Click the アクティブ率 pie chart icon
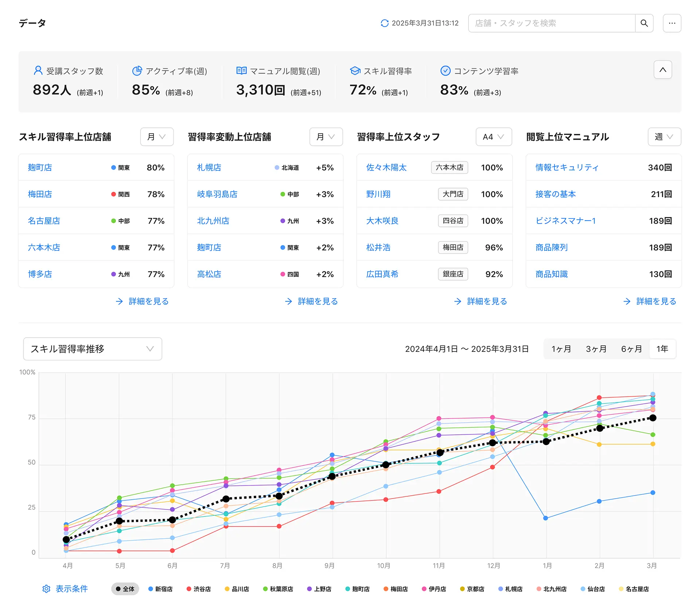The width and height of the screenshot is (700, 612). click(137, 70)
